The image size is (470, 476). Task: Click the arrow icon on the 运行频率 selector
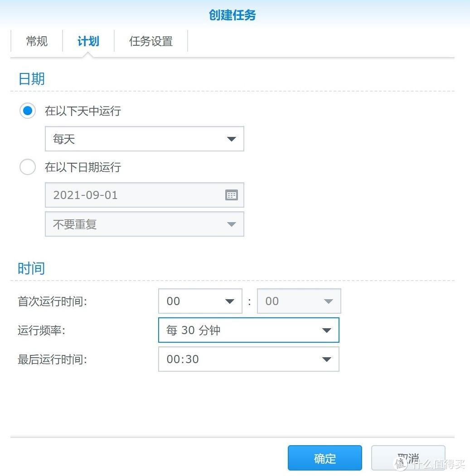(327, 330)
